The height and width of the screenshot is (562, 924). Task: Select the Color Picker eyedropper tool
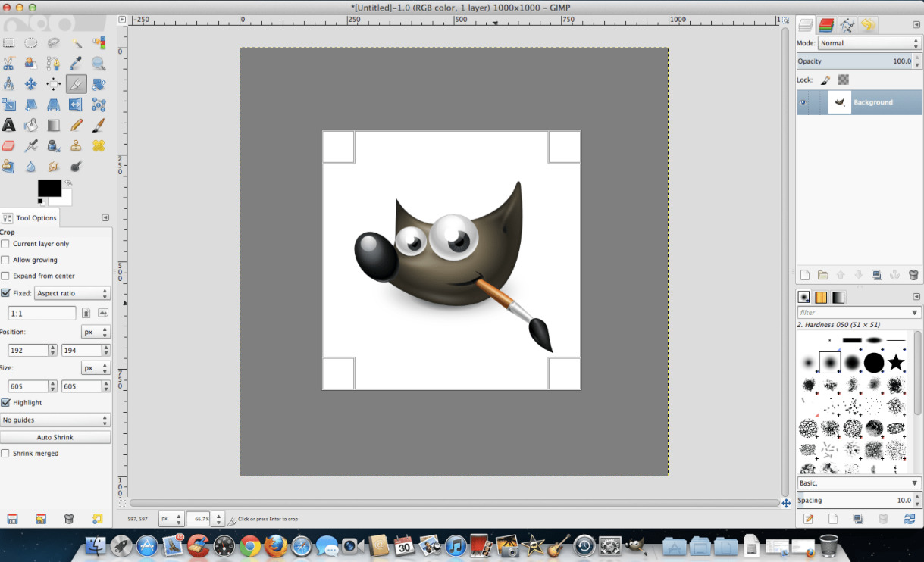[76, 64]
